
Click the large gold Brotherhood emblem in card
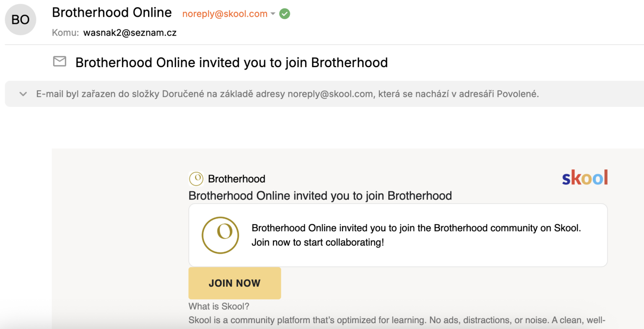coord(221,235)
